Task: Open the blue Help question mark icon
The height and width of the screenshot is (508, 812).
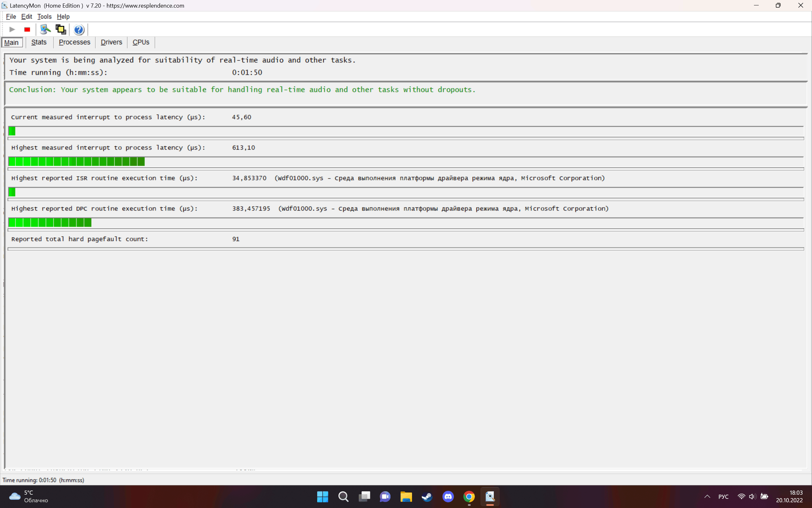Action: [79, 30]
